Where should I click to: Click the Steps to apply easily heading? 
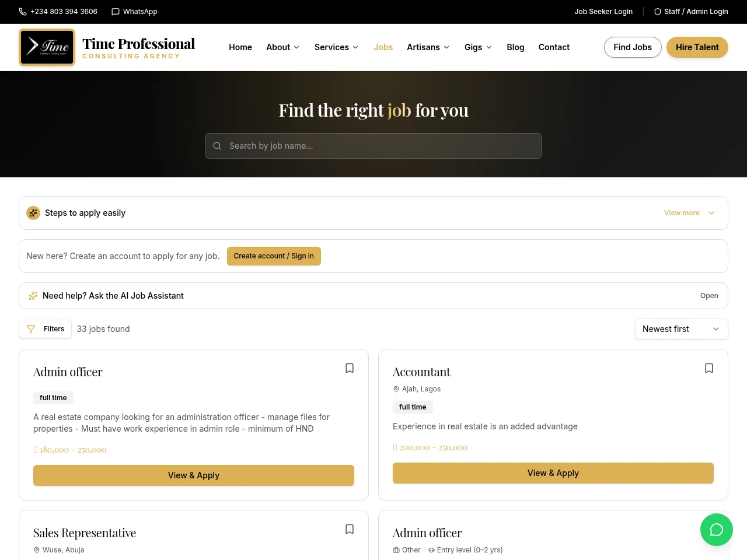point(85,213)
